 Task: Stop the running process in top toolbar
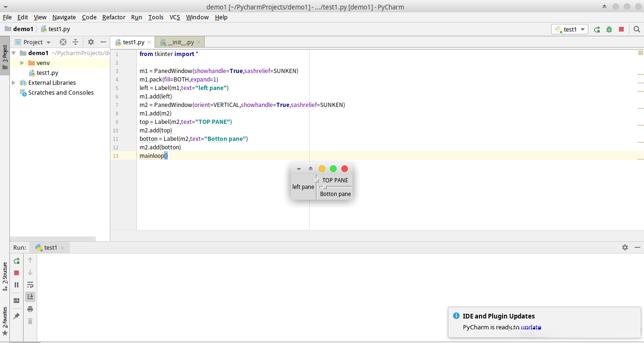coord(621,29)
